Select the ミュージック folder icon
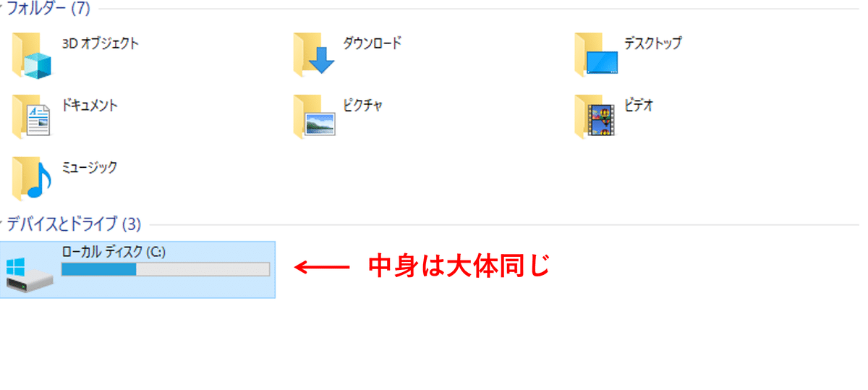The width and height of the screenshot is (868, 390). pyautogui.click(x=33, y=177)
